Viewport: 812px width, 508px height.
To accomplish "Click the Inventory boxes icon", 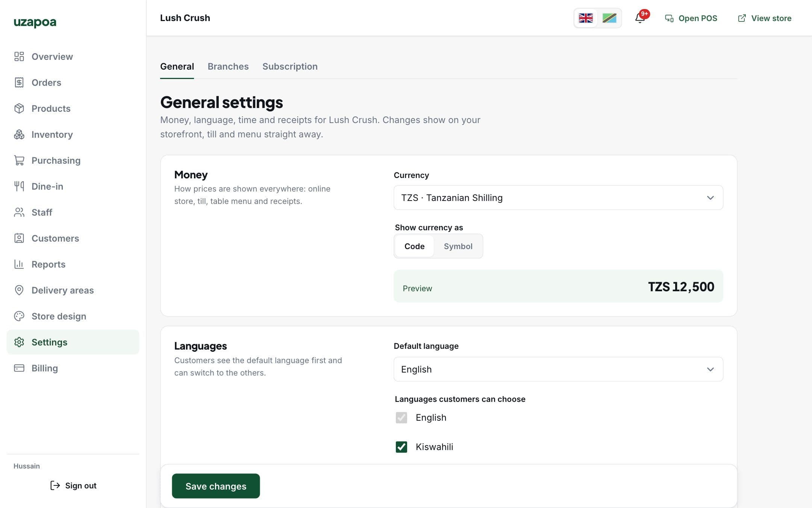I will (19, 134).
